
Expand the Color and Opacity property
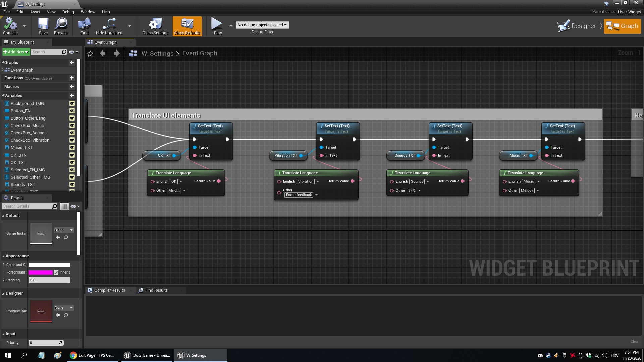[3, 265]
